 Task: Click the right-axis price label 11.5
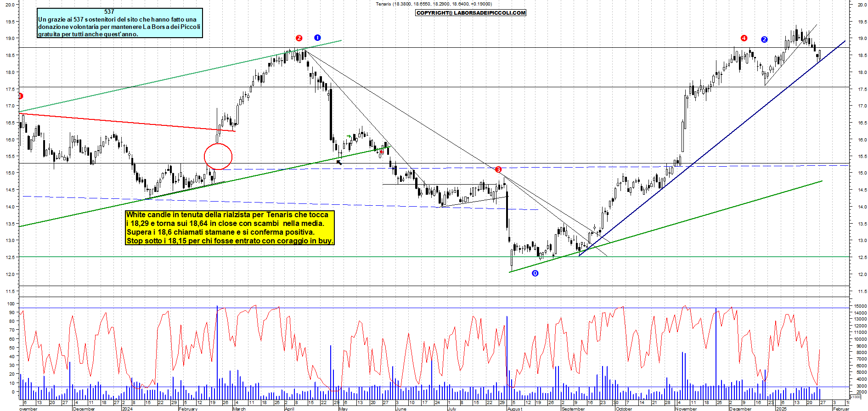[862, 291]
